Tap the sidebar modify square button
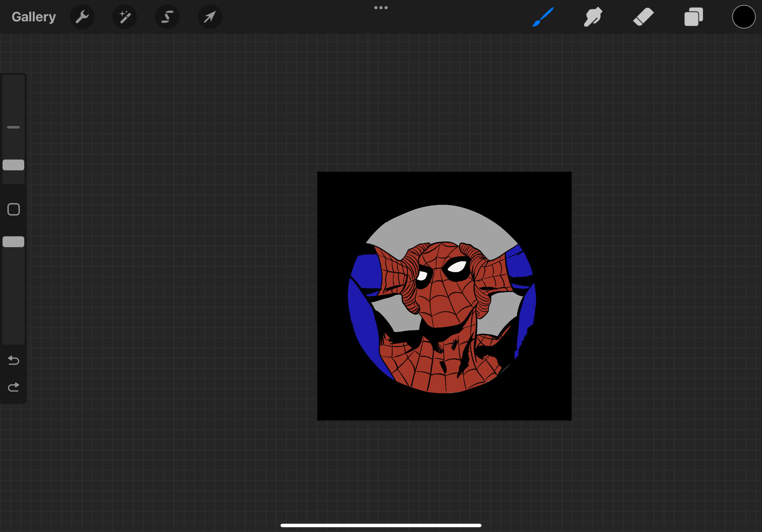This screenshot has width=762, height=532. pyautogui.click(x=13, y=210)
